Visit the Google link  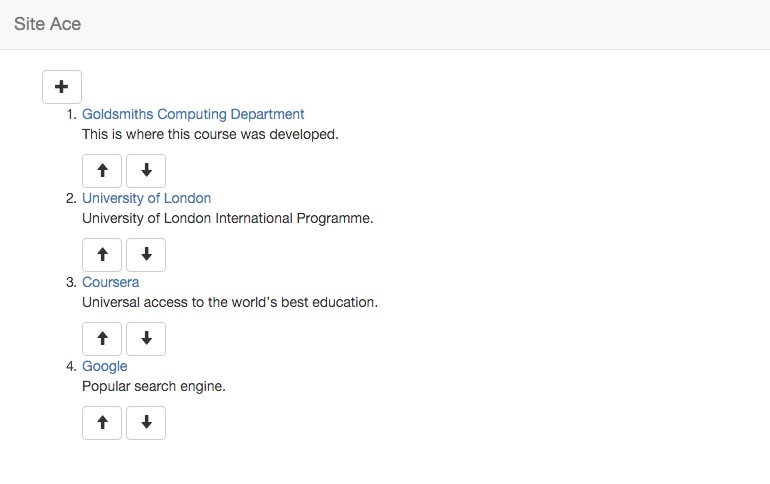pos(105,366)
